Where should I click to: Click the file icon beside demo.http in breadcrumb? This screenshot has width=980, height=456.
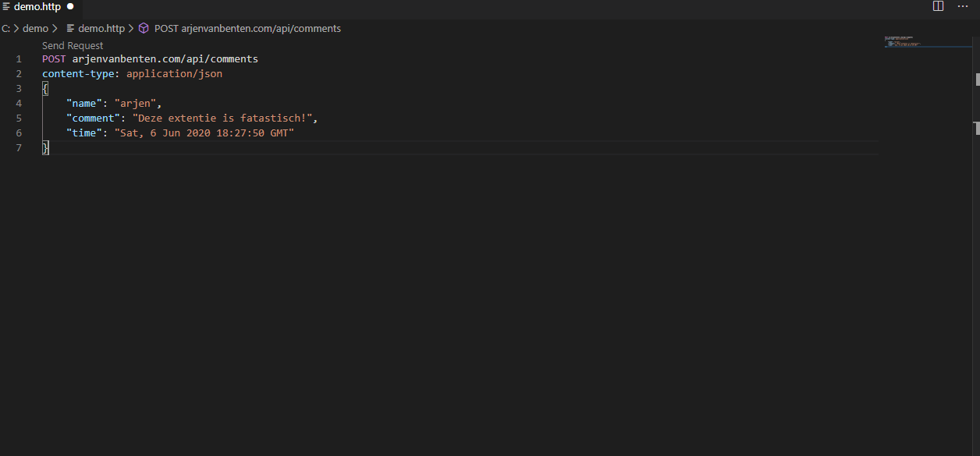click(x=69, y=28)
